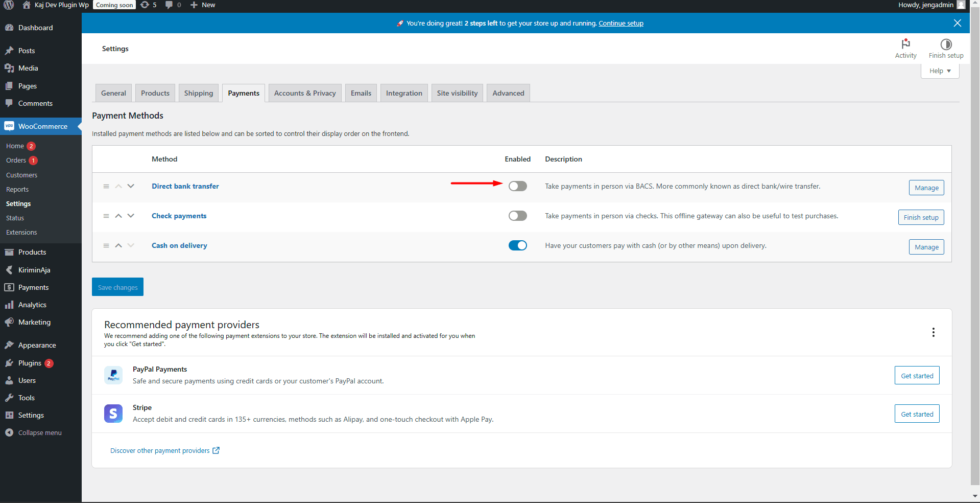980x503 pixels.
Task: Open the Accounts & Privacy tab
Action: coord(304,93)
